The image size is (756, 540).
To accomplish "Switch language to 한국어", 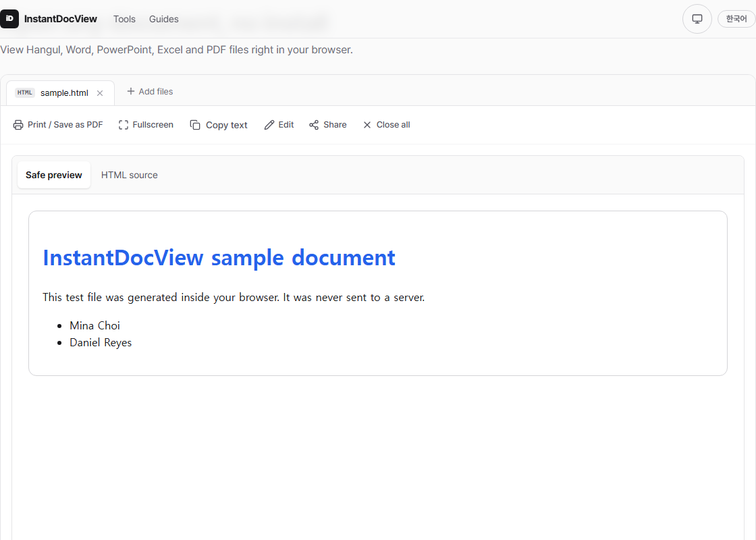I will click(x=736, y=19).
